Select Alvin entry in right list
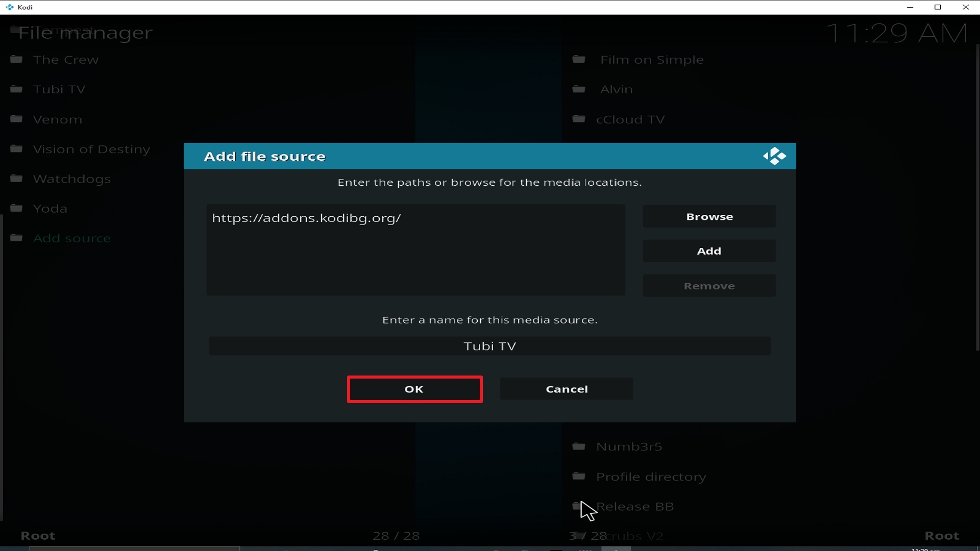Viewport: 980px width, 551px height. tap(617, 89)
